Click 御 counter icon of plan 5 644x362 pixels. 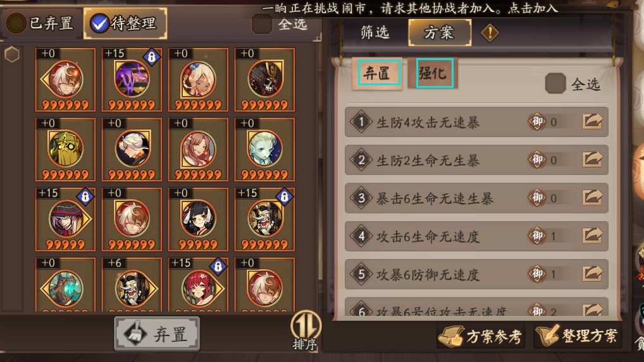click(x=537, y=274)
